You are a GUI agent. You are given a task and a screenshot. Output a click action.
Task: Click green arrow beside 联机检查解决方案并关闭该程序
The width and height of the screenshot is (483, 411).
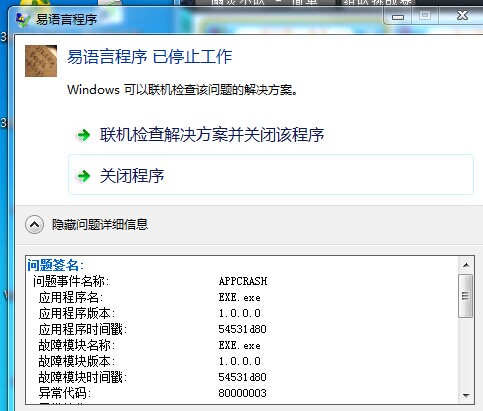83,135
